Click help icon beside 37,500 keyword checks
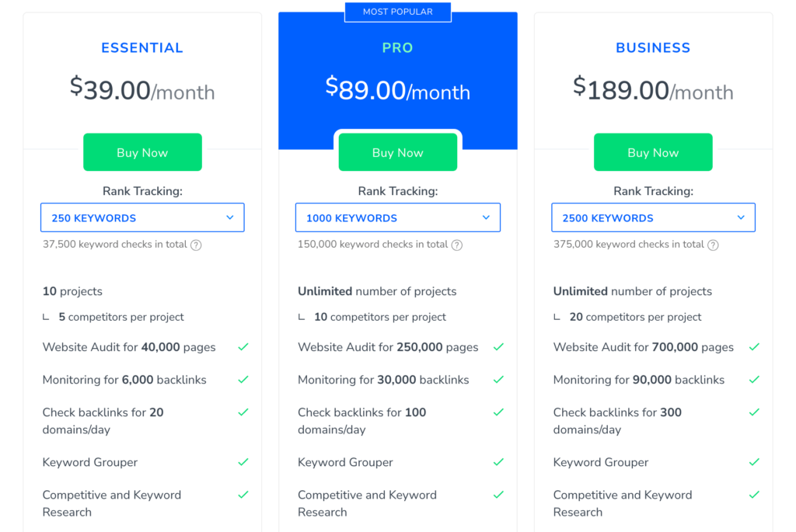The image size is (796, 532). click(196, 245)
